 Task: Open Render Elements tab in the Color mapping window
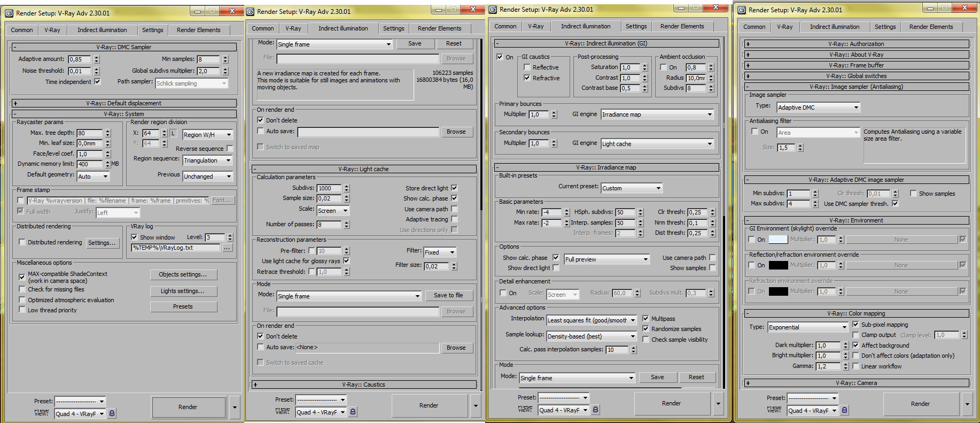931,27
